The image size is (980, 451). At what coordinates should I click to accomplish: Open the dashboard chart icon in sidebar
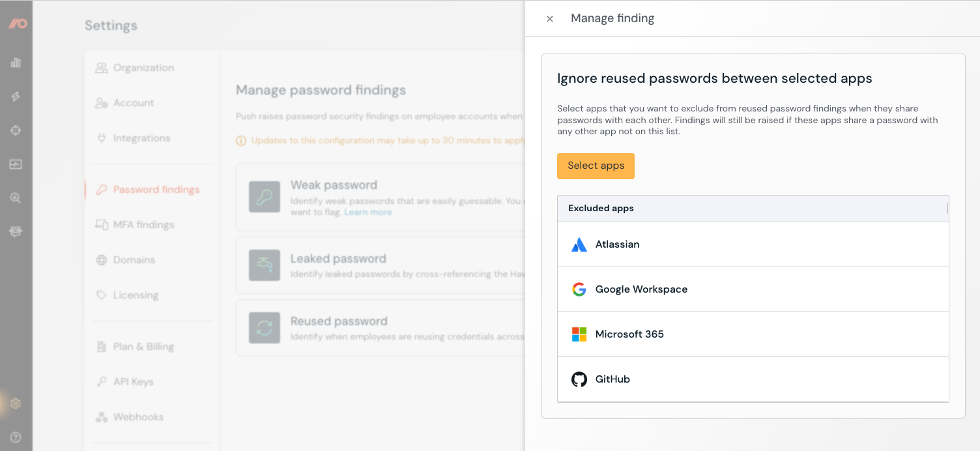16,63
